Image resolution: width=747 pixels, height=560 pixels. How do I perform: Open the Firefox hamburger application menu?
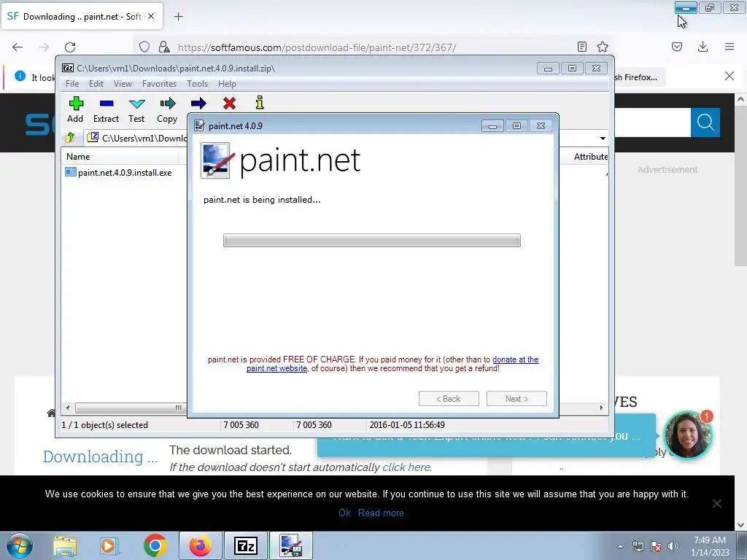(729, 47)
